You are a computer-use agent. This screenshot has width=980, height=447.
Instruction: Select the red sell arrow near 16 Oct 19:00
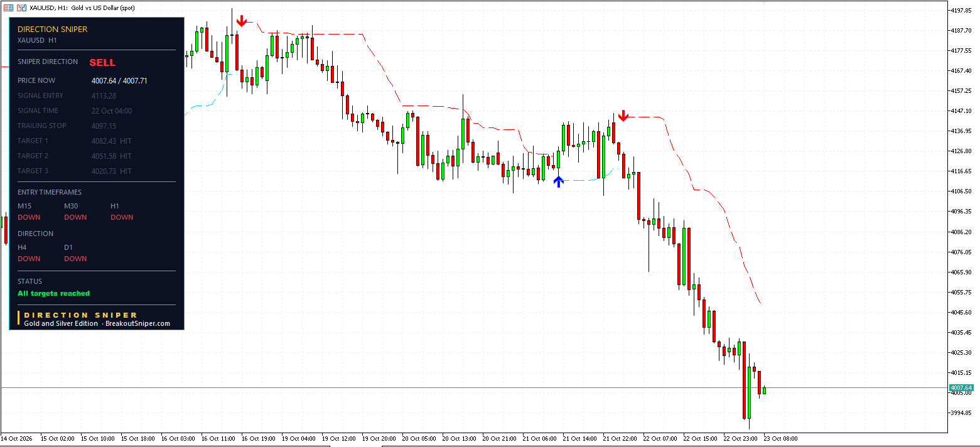point(242,21)
